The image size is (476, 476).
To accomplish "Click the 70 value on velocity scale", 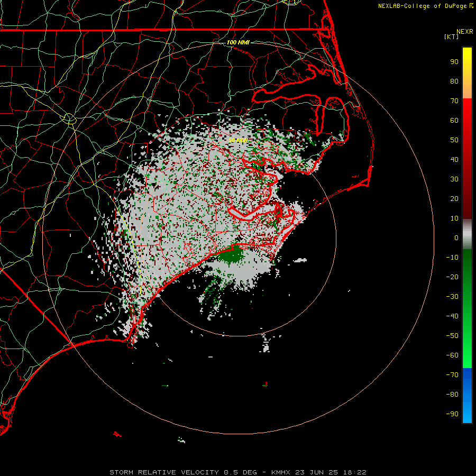I will pyautogui.click(x=454, y=101).
